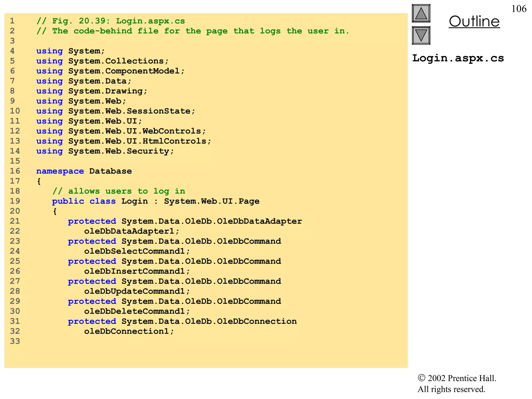Click 'using System.Web.UI.HtmlControls;' line
Viewport: 532px width, 399px height.
[124, 141]
